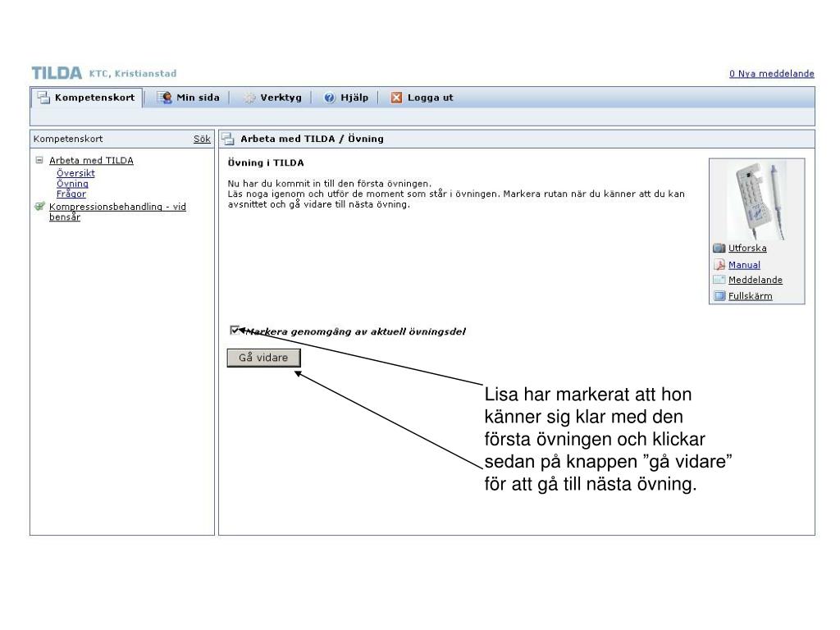
Task: Click the green check icon beside Kompressionsbehandling
Action: [x=39, y=206]
